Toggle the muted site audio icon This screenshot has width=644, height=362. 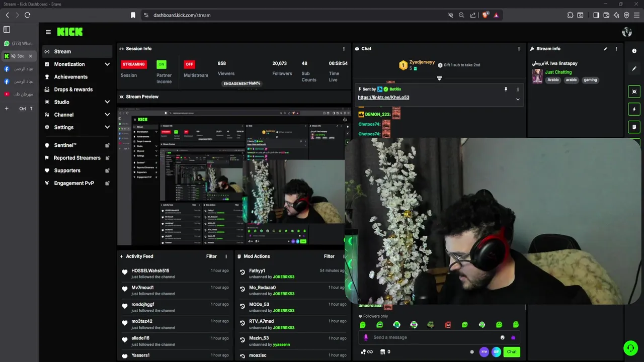451,15
